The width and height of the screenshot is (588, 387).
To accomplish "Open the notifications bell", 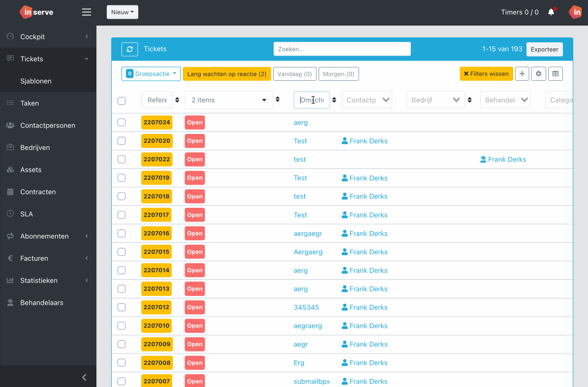I will (x=551, y=12).
